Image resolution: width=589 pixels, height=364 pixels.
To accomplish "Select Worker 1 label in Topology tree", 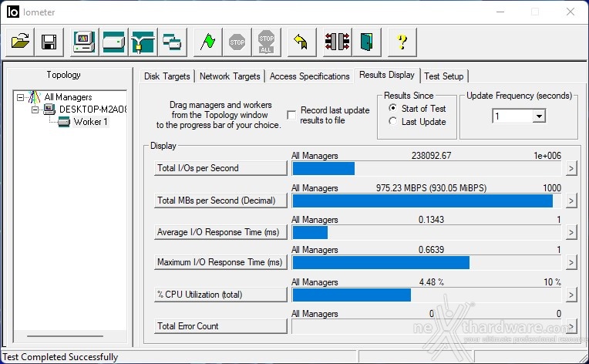I will tap(90, 122).
